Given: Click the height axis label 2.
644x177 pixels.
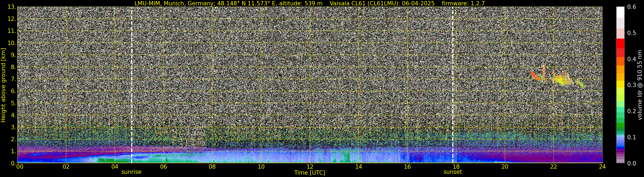Looking at the screenshot, I should point(13,139).
